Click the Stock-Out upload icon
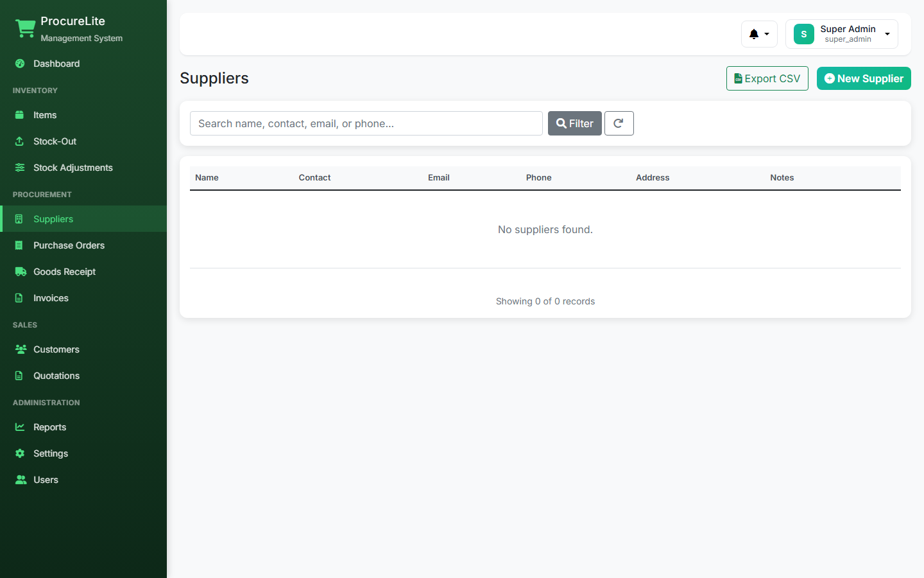The height and width of the screenshot is (578, 924). tap(20, 141)
